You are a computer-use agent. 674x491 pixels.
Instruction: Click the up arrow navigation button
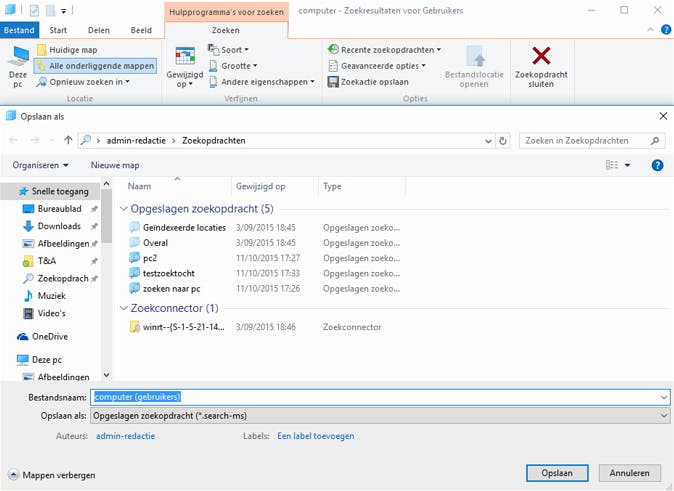(68, 140)
